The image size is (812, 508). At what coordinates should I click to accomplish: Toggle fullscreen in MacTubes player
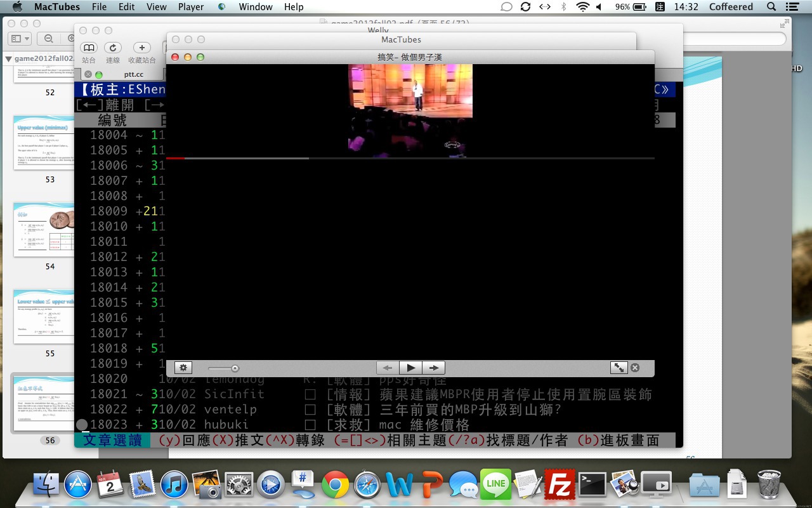click(619, 368)
